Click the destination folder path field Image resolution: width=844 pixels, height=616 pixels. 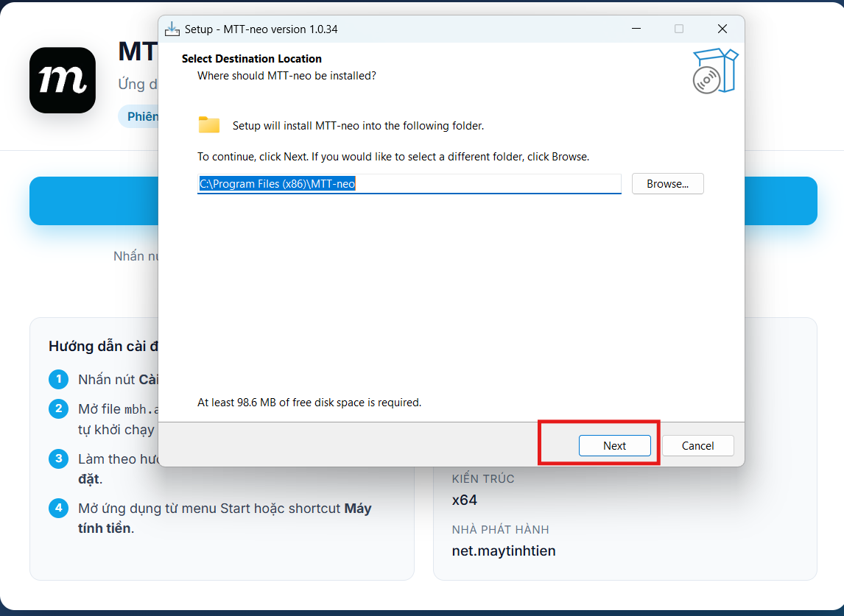click(x=409, y=183)
